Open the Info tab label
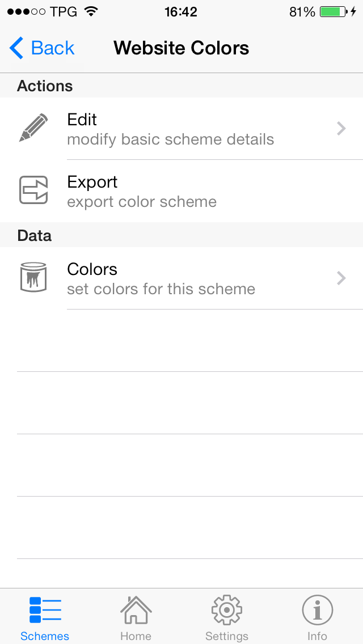363x644 pixels. pos(317,636)
